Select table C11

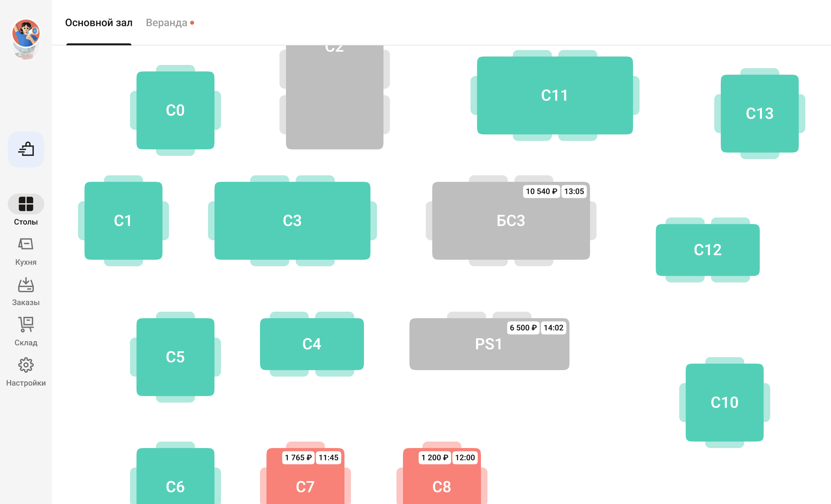pos(555,95)
